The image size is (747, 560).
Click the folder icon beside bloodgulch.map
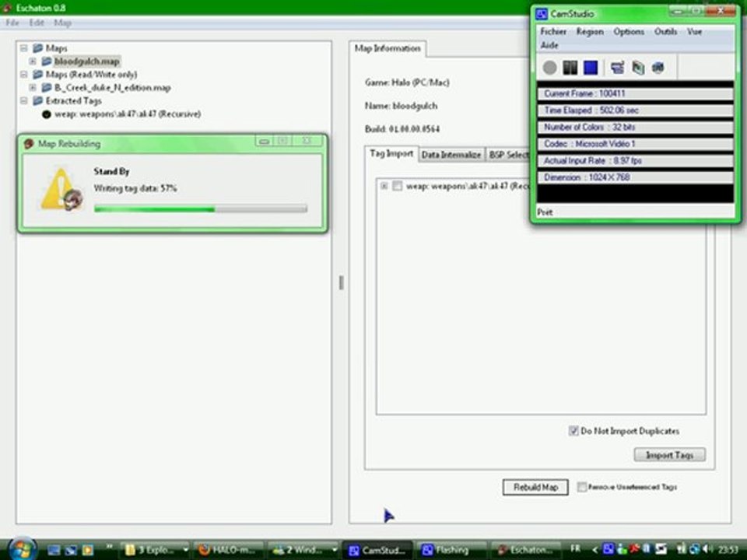pyautogui.click(x=46, y=61)
